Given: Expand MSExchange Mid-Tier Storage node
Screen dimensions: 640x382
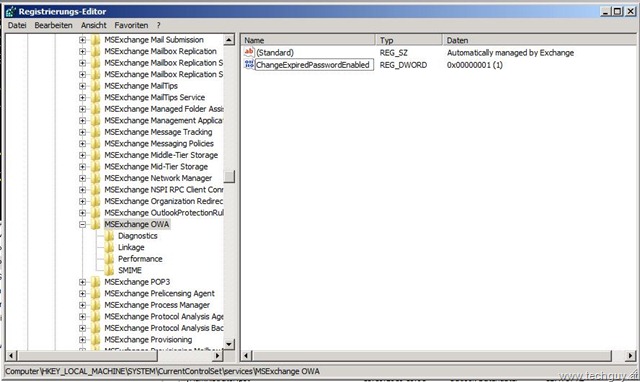Looking at the screenshot, I should click(82, 167).
